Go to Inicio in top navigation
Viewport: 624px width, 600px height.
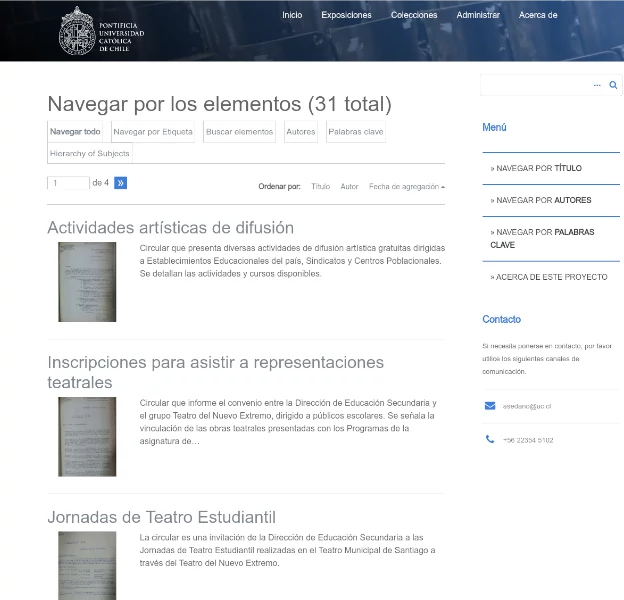tap(292, 15)
